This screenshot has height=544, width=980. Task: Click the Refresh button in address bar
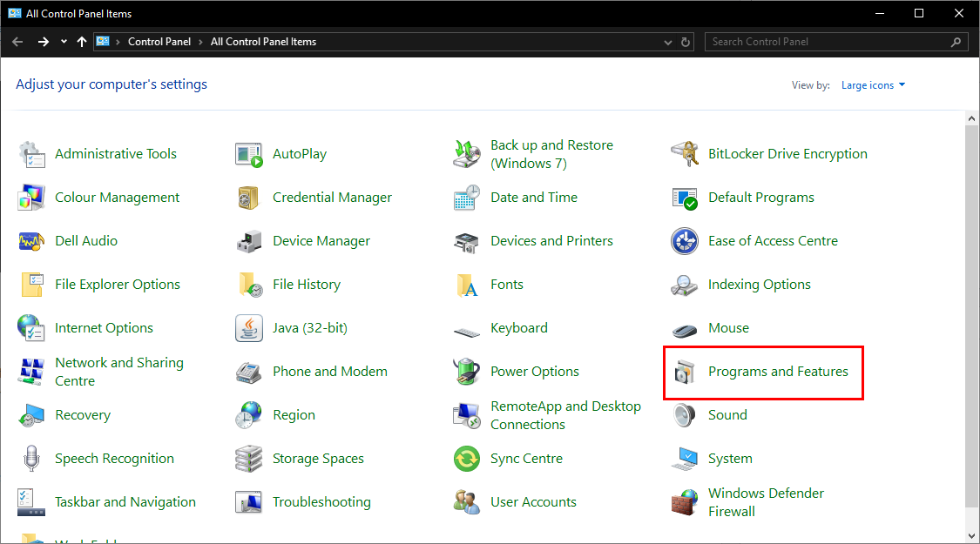pyautogui.click(x=686, y=42)
